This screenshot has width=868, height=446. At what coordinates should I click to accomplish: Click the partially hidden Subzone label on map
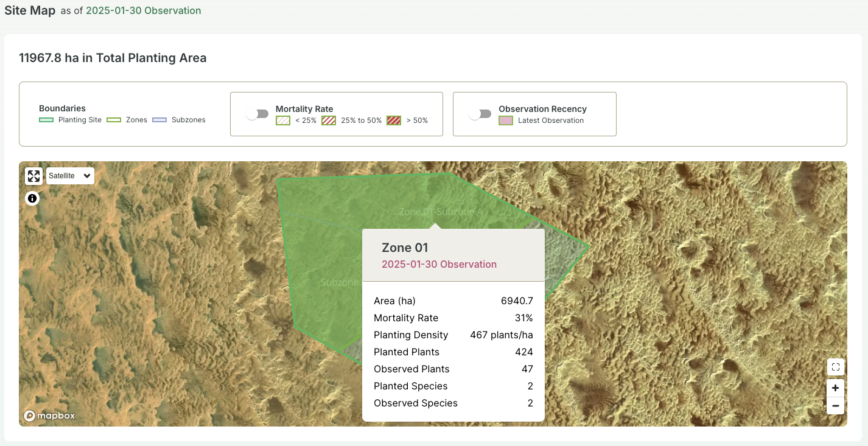[x=340, y=282]
